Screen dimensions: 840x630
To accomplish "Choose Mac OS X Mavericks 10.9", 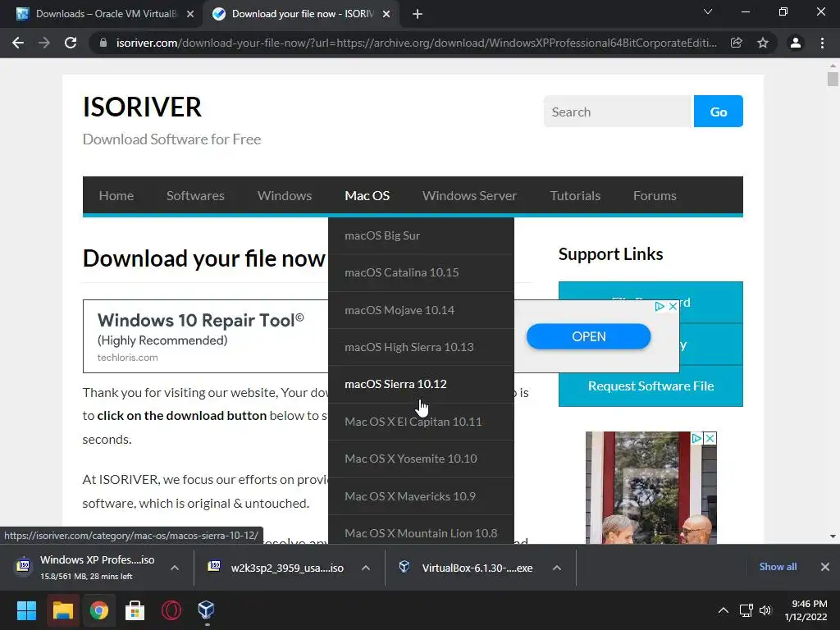I will pyautogui.click(x=421, y=496).
